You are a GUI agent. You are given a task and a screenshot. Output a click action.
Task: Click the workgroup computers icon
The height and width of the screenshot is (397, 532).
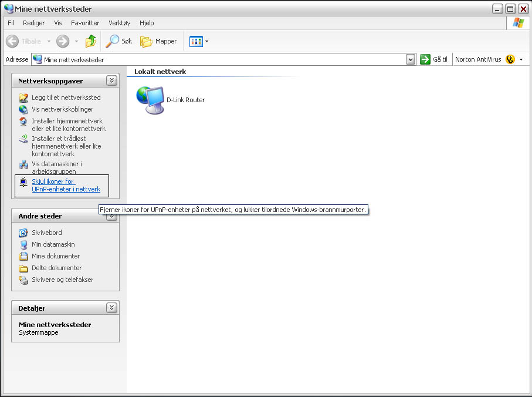[23, 164]
